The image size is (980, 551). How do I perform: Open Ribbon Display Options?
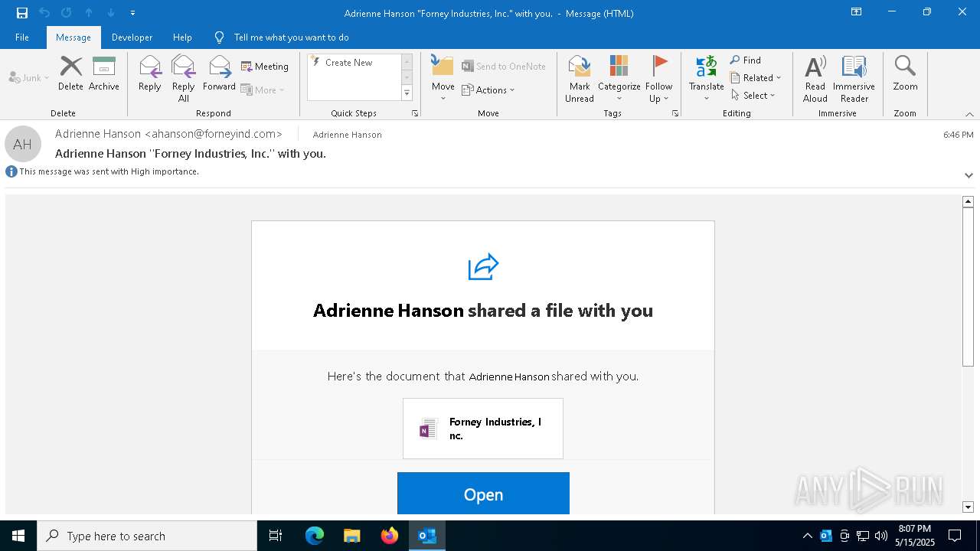857,12
